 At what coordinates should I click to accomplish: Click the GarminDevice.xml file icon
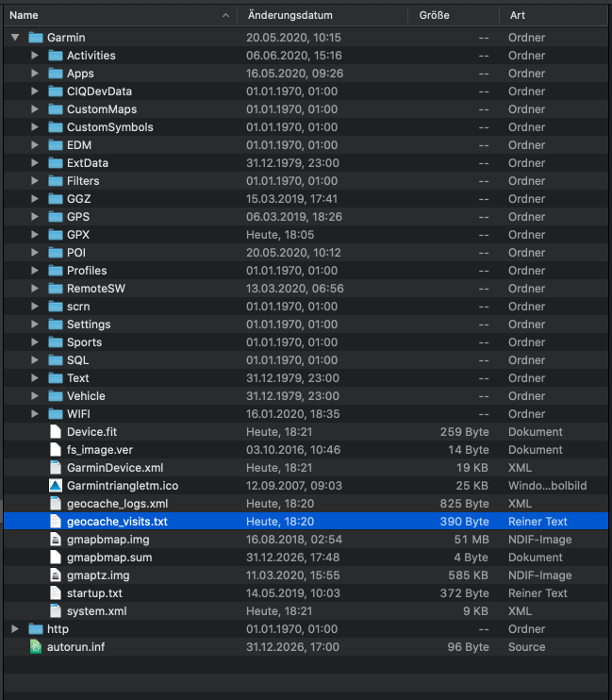pyautogui.click(x=56, y=468)
